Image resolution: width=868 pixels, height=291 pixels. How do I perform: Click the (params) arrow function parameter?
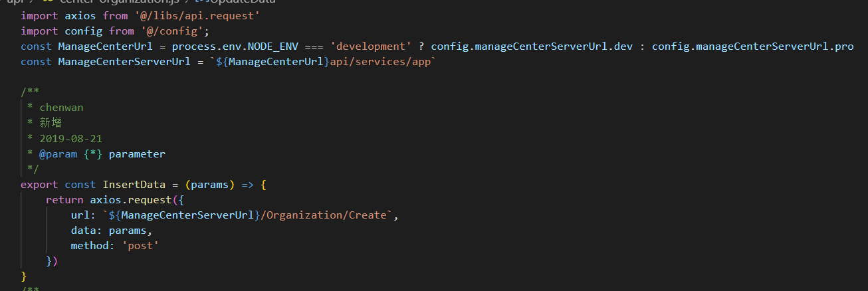click(209, 184)
